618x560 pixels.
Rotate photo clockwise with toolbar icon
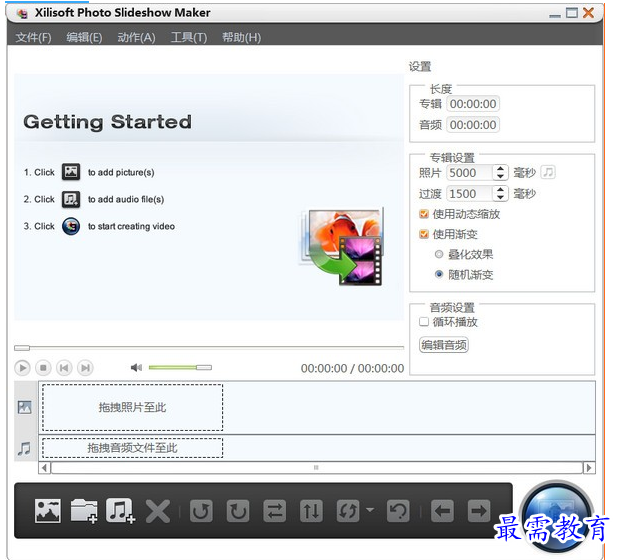tap(238, 511)
